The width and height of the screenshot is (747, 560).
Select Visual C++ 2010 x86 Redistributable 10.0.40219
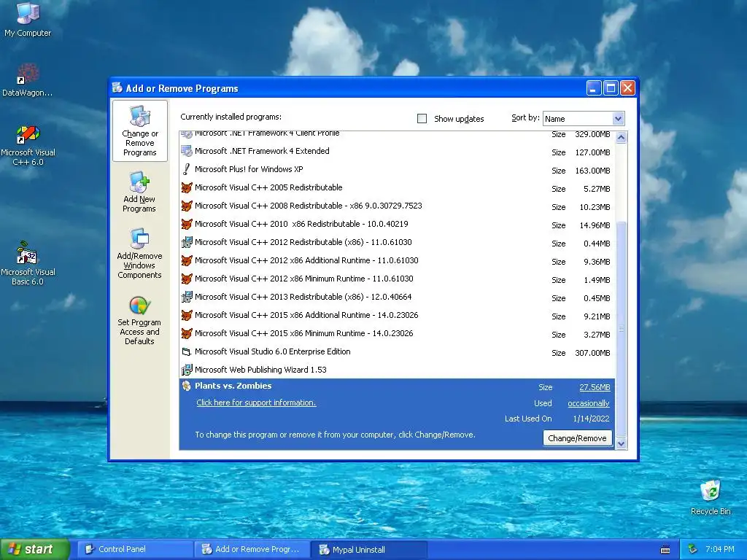(x=398, y=225)
